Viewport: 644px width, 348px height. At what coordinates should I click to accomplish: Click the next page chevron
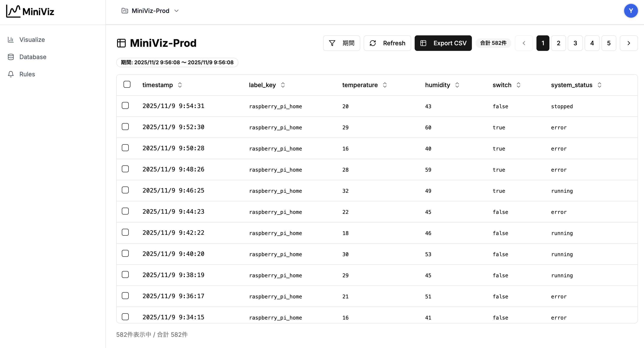629,43
